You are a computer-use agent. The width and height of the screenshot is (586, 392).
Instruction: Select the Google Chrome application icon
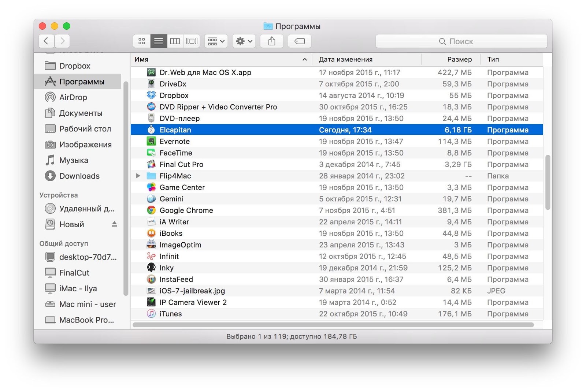(151, 210)
